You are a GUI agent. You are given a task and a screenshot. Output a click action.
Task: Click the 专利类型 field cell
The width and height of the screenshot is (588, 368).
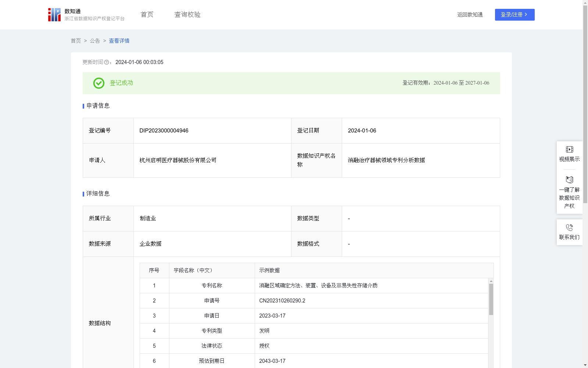(x=212, y=331)
